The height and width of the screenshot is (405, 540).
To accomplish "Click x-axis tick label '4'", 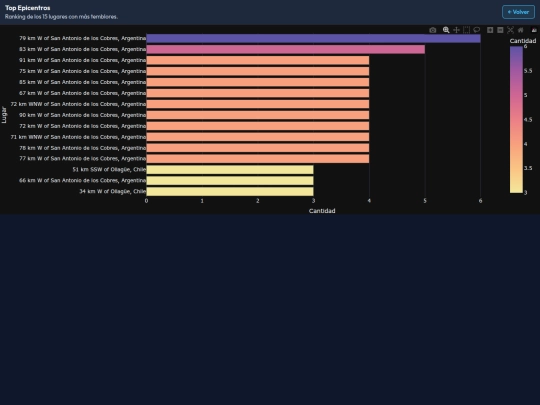I will (x=369, y=201).
